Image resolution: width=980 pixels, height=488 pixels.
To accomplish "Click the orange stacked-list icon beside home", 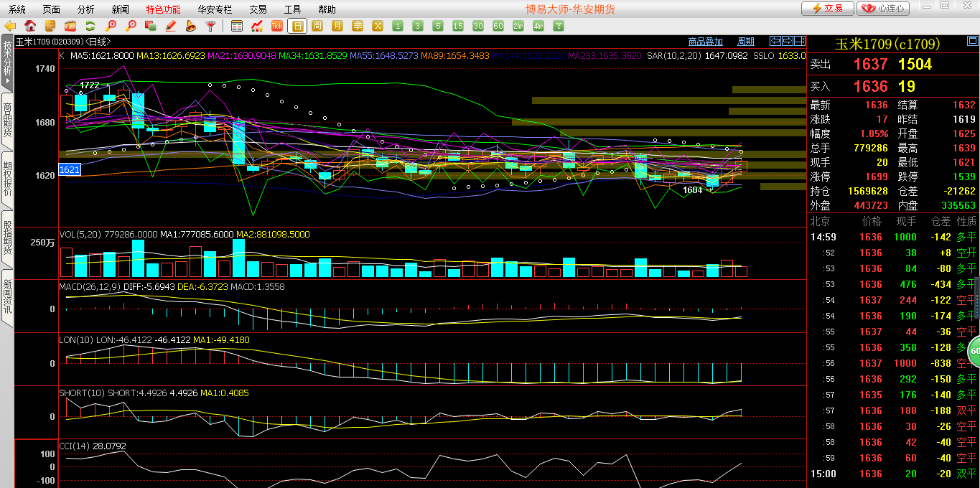I will (50, 26).
